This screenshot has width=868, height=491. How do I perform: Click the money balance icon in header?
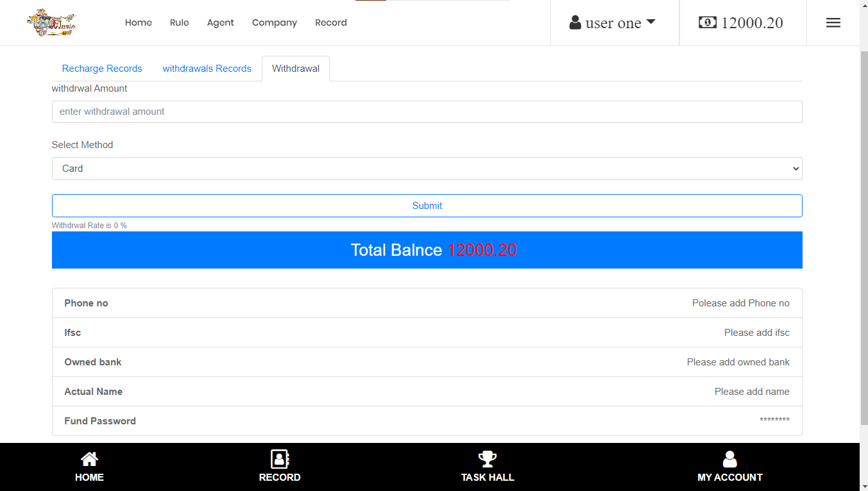[x=707, y=22]
